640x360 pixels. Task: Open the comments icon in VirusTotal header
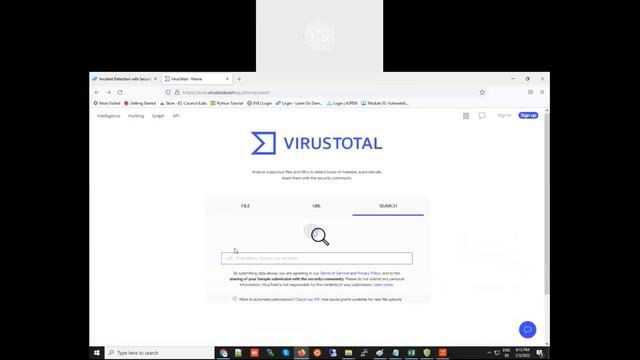pyautogui.click(x=482, y=116)
